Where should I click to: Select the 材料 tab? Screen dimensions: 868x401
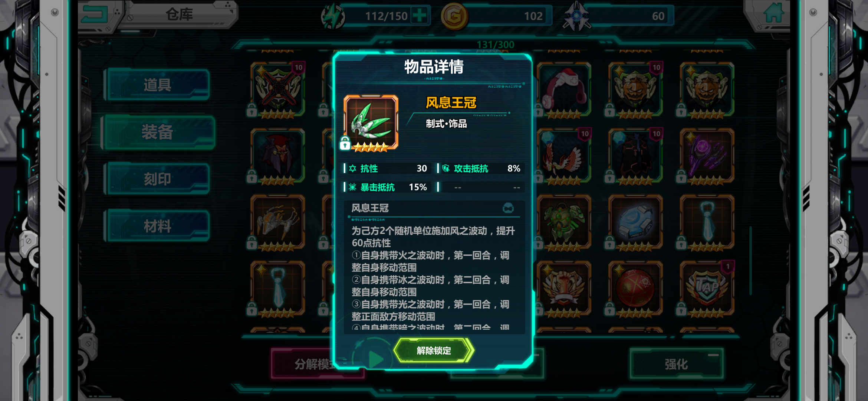coord(157,226)
